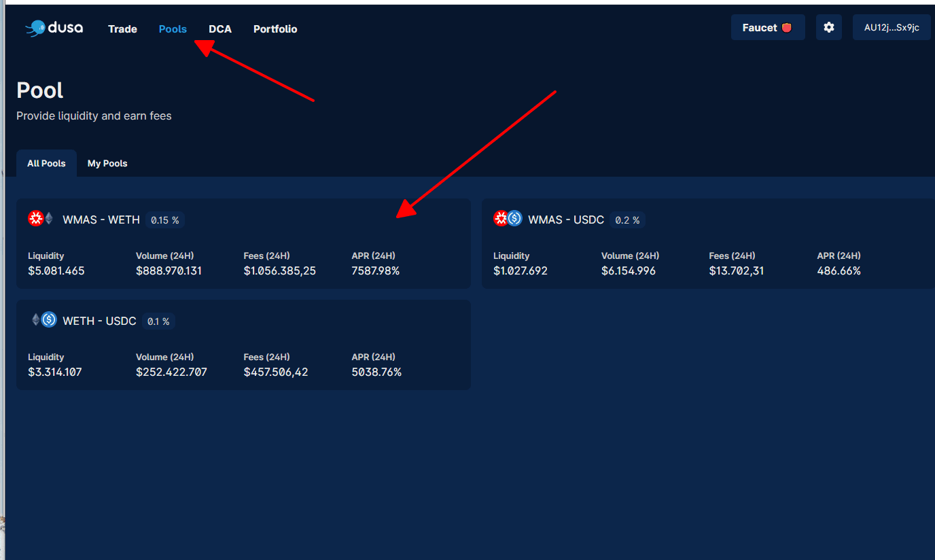
Task: Click WETH token icon in WETH - USDC pool
Action: pyautogui.click(x=35, y=319)
